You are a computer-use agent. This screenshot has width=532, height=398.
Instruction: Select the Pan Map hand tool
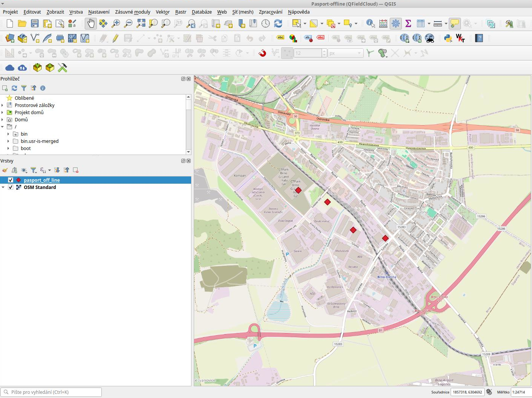point(91,24)
